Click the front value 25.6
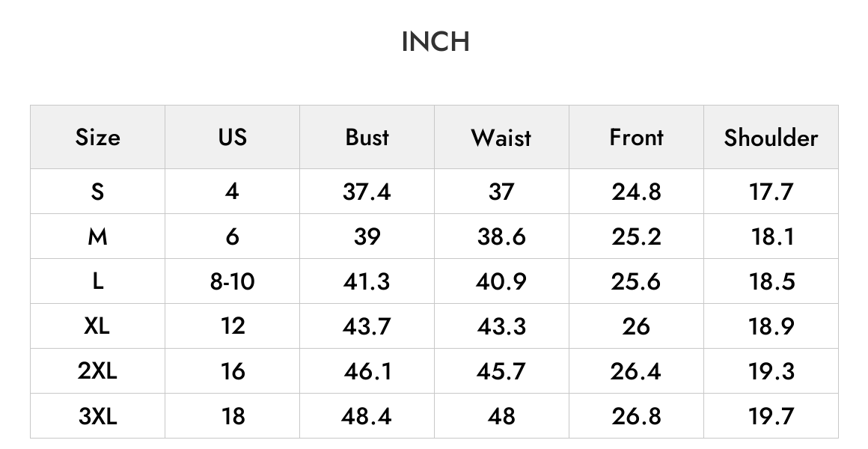The width and height of the screenshot is (868, 449). (x=636, y=281)
